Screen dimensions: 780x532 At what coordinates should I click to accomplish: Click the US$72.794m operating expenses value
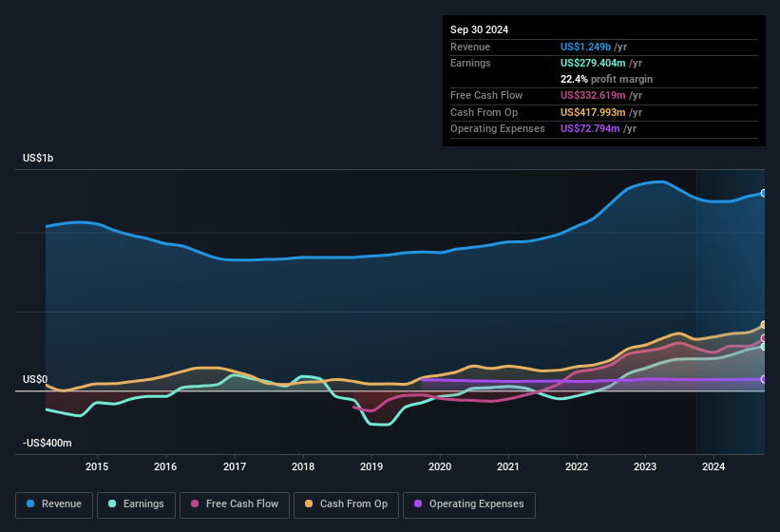pos(590,129)
